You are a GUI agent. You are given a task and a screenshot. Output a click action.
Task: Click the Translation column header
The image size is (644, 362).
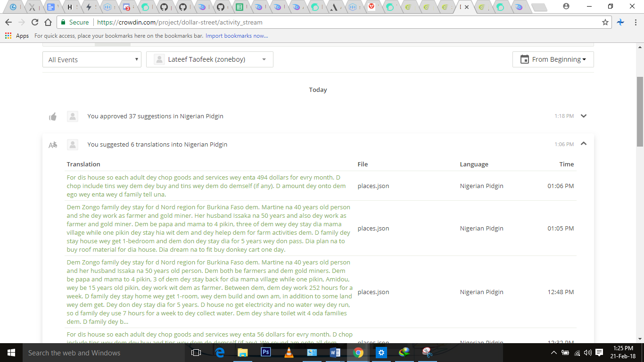click(x=83, y=165)
